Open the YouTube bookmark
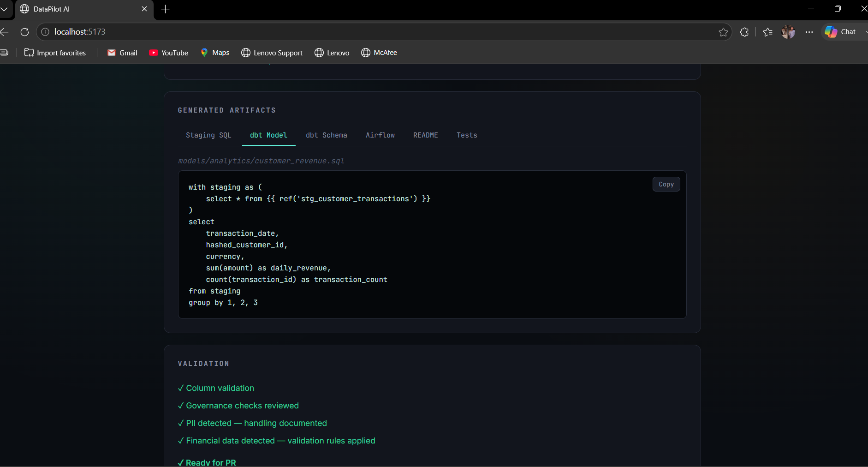The width and height of the screenshot is (868, 467). 169,53
